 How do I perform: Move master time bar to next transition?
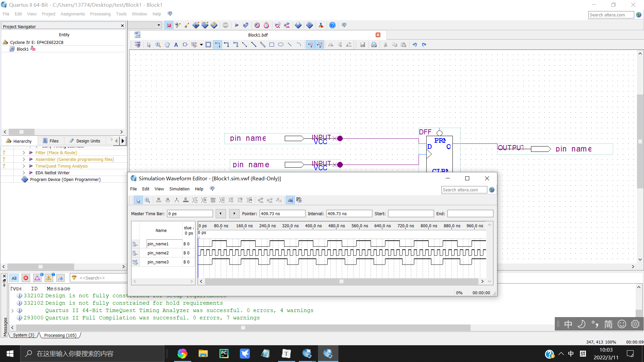click(x=234, y=214)
